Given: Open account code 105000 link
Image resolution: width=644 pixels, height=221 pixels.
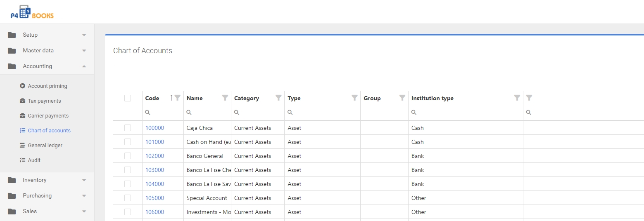Looking at the screenshot, I should click(154, 198).
